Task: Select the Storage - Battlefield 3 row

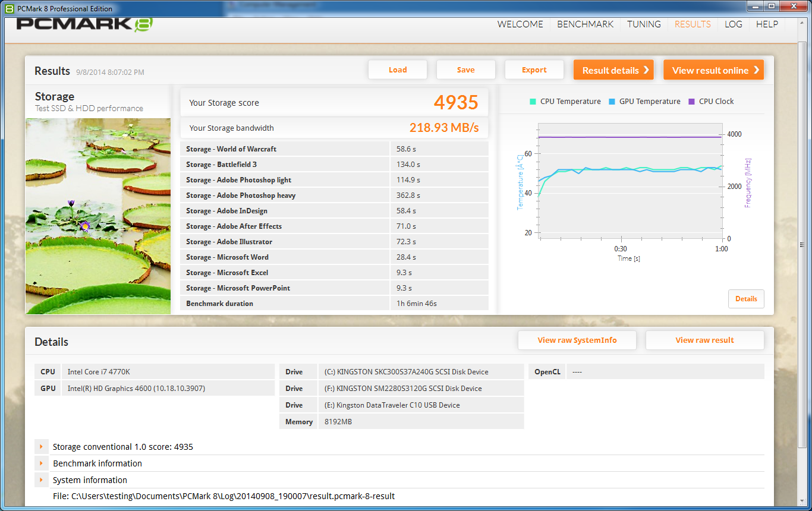Action: [x=334, y=165]
